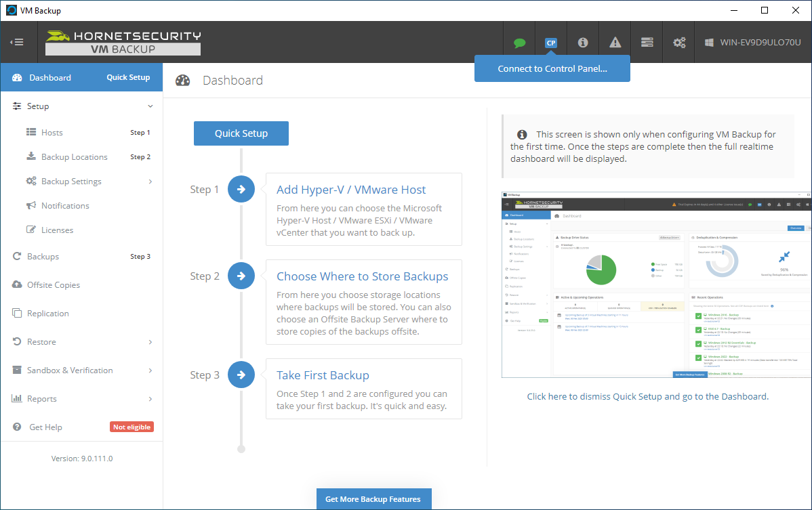
Task: Click the Licenses edit icon
Action: pos(31,230)
